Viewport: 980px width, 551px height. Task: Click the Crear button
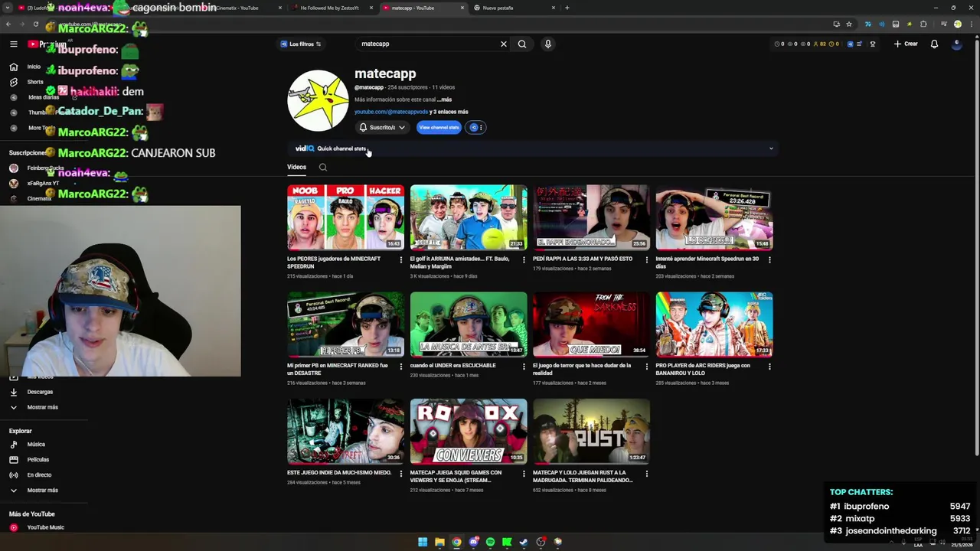tap(906, 44)
